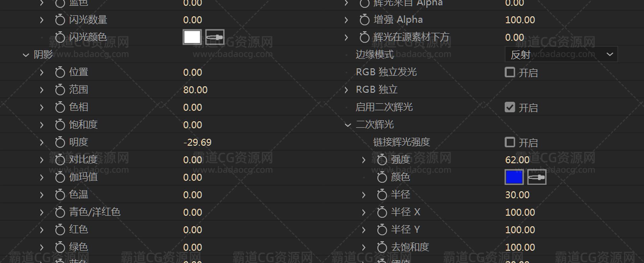Toggle stopwatch for 半径 X
This screenshot has height=263, width=644.
point(382,212)
